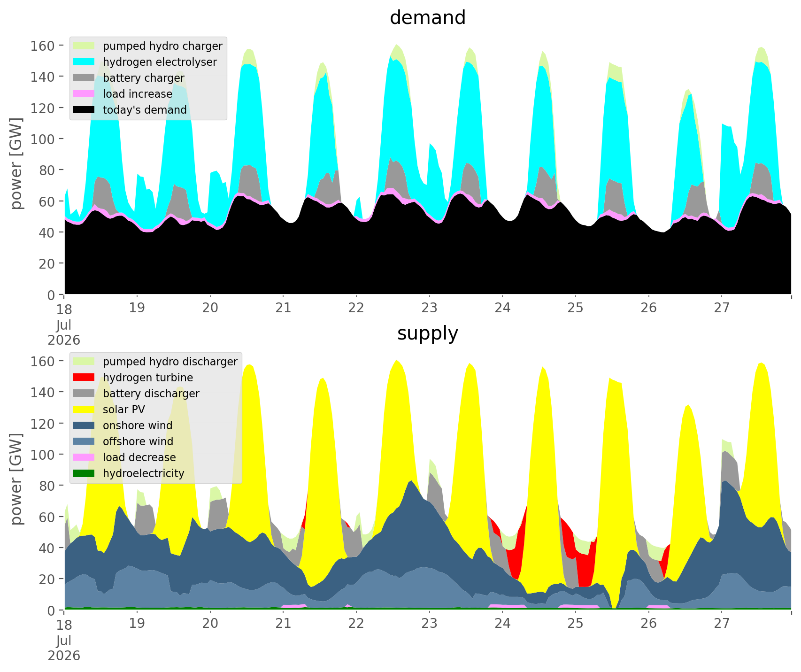Screen dimensions: 801x672
Task: Click the 20 tick on the supply y-axis
Action: click(x=47, y=579)
